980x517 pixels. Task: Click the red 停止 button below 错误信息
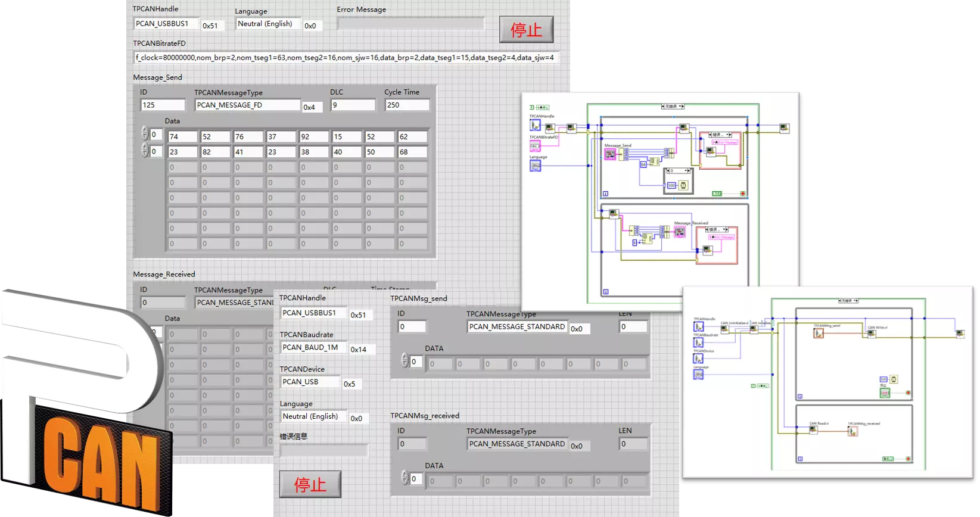tap(310, 484)
